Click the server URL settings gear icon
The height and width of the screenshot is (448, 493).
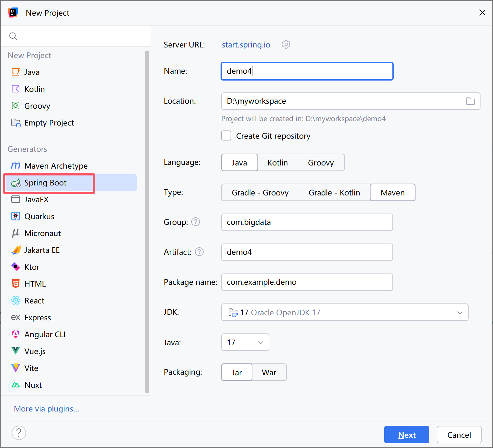[286, 45]
